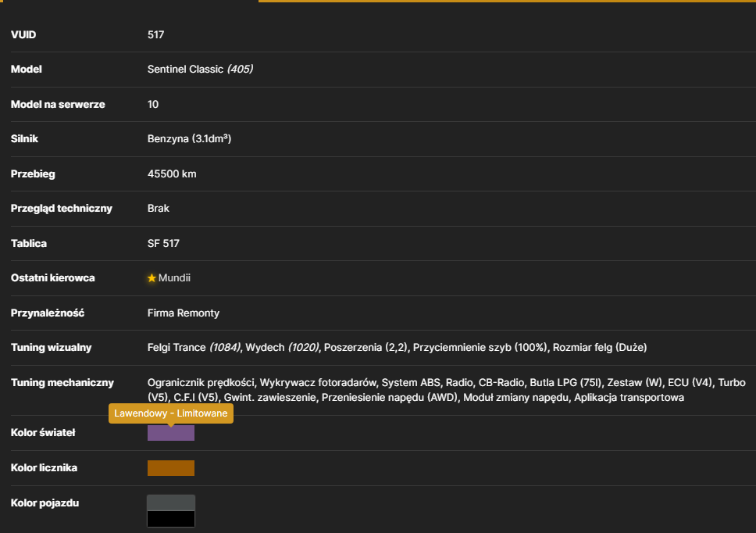Click the gold star next to Mundii
The width and height of the screenshot is (756, 533).
pyautogui.click(x=152, y=278)
